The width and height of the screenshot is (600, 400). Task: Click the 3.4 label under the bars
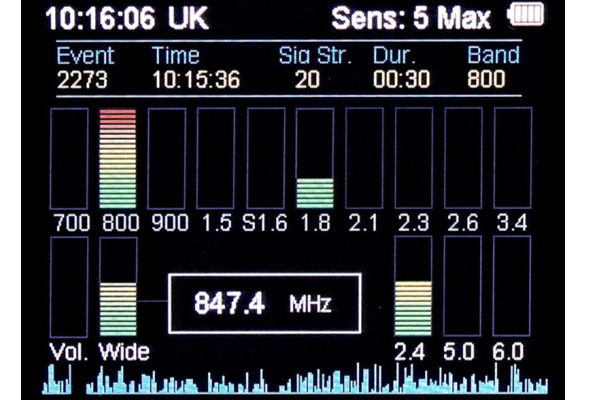point(512,223)
